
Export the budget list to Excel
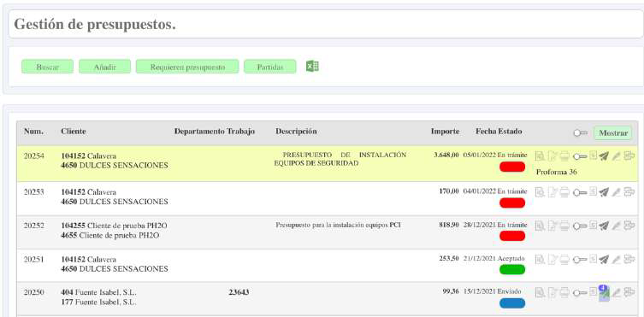pos(312,66)
